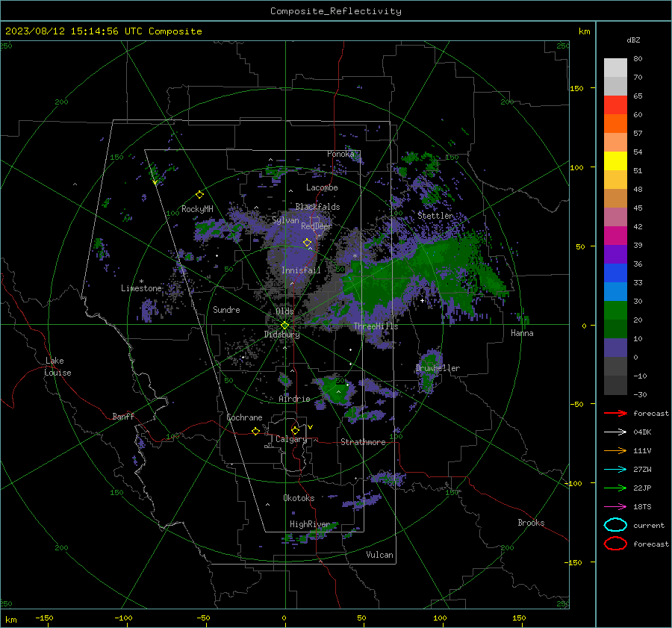The width and height of the screenshot is (672, 628).
Task: Select the cyan 'current' ellipse symbol
Action: click(x=615, y=525)
